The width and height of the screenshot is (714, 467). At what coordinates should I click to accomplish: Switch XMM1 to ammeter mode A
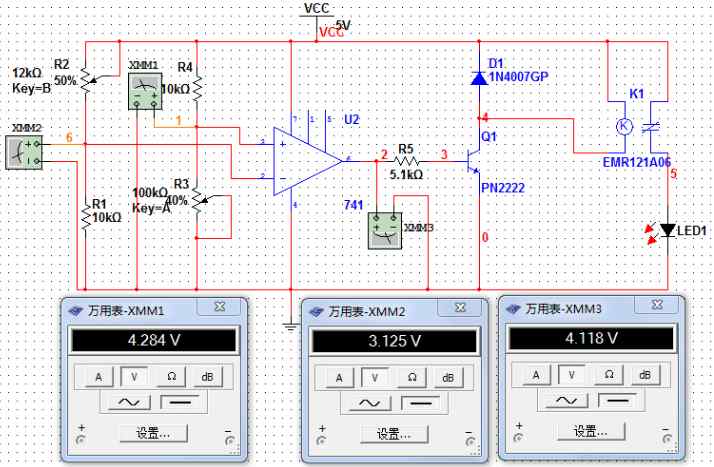tap(98, 377)
